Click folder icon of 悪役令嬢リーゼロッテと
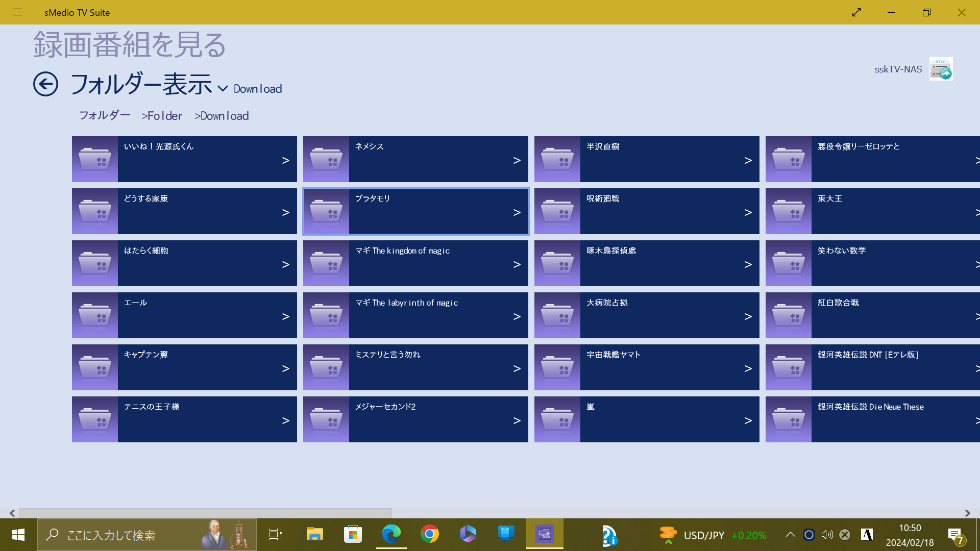The width and height of the screenshot is (980, 551). [x=789, y=159]
